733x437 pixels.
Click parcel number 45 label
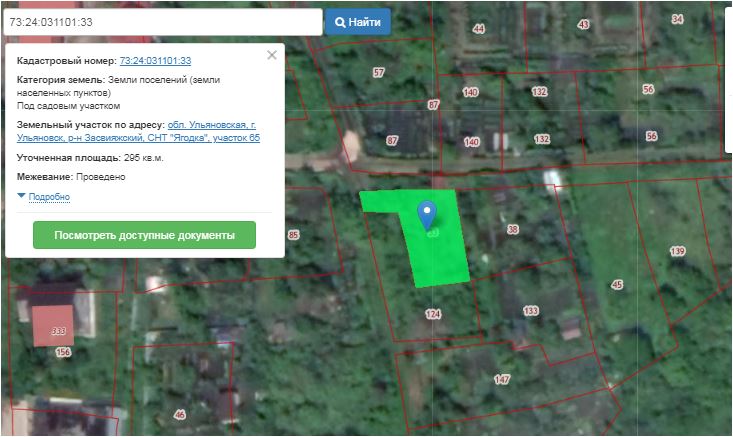point(616,285)
